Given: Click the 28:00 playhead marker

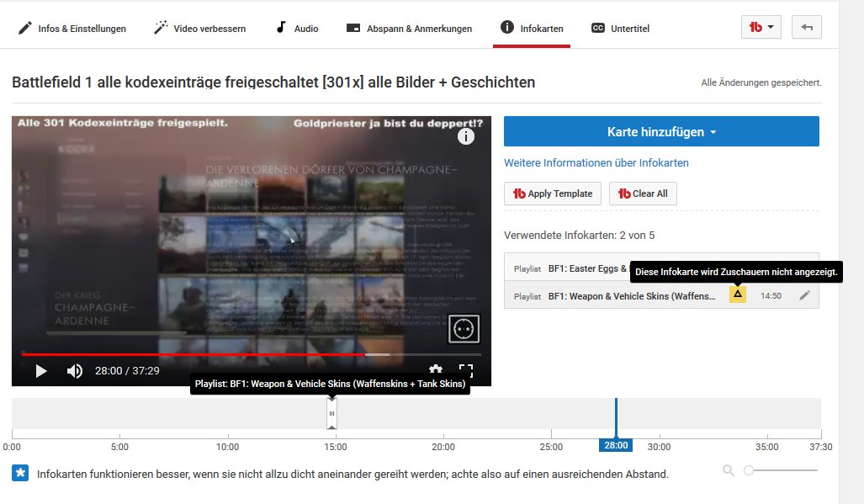Looking at the screenshot, I should coord(616,445).
